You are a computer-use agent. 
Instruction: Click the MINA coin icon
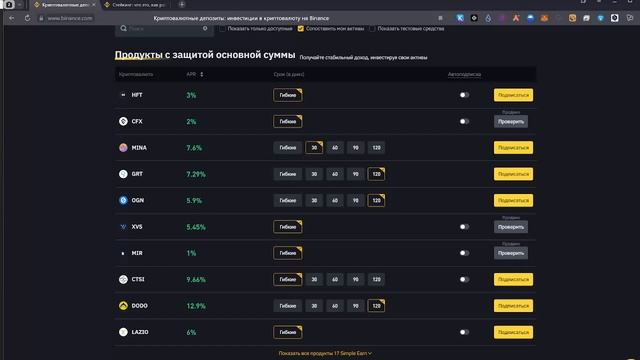point(123,148)
